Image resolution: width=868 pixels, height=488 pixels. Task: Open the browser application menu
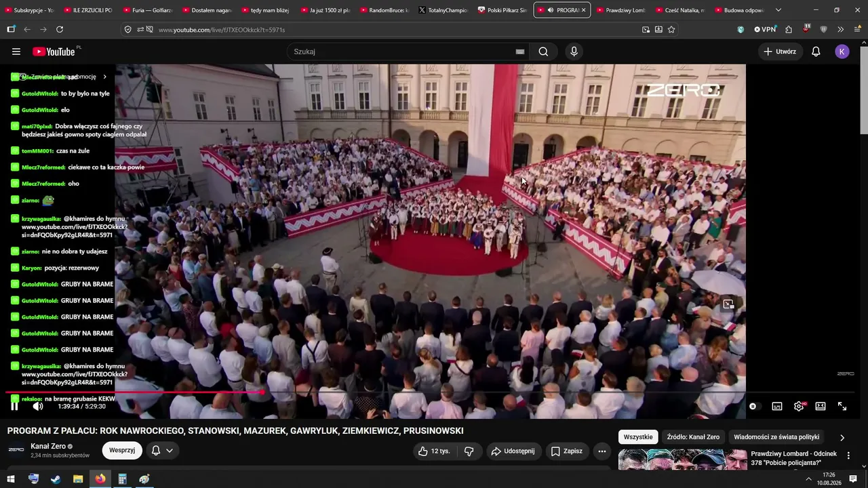858,30
